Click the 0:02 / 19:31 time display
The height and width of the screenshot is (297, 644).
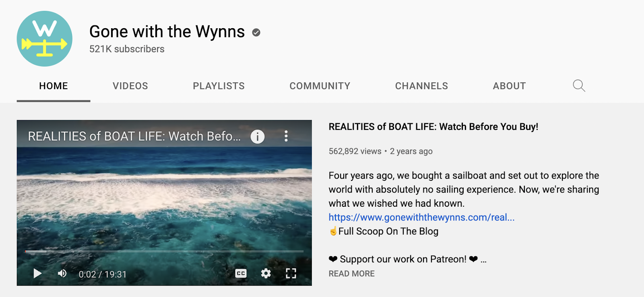tap(103, 274)
